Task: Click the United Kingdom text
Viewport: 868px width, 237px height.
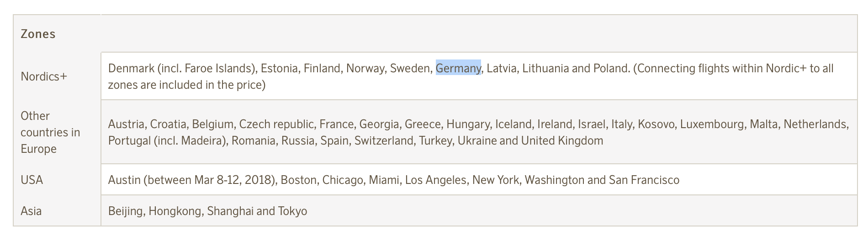Action: (562, 140)
